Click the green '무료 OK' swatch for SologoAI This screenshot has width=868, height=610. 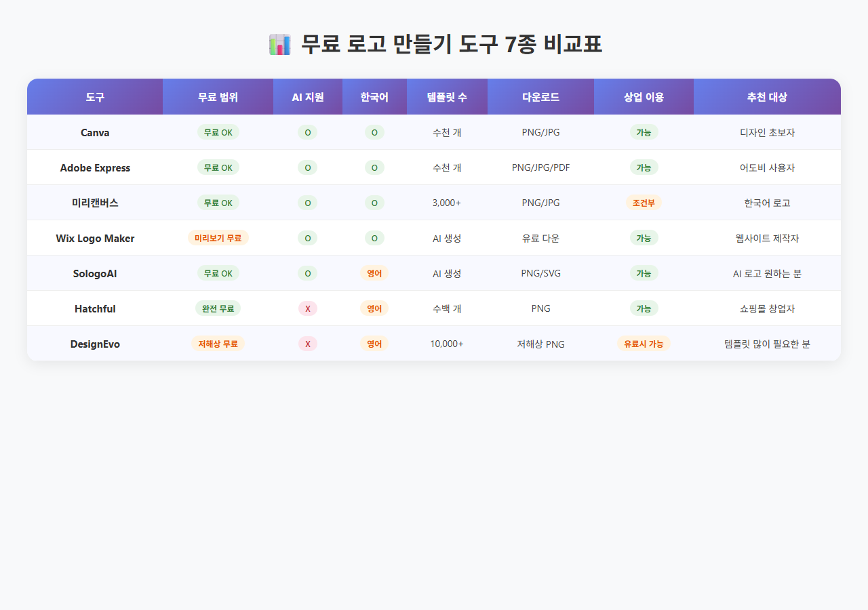(218, 273)
